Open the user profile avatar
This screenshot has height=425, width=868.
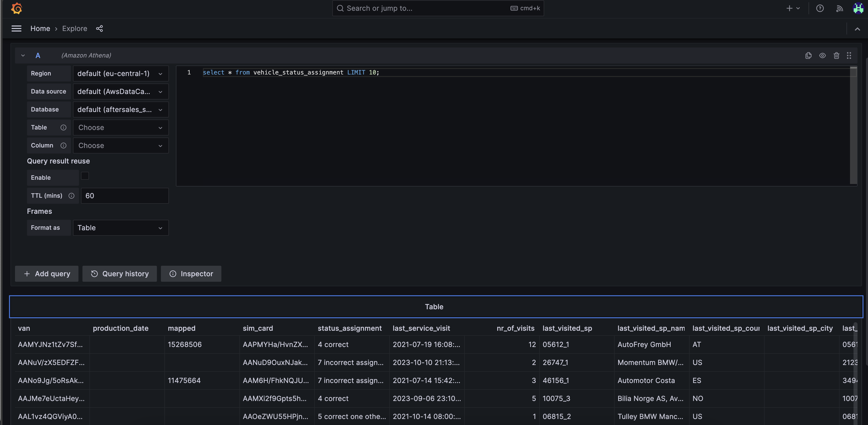tap(858, 8)
